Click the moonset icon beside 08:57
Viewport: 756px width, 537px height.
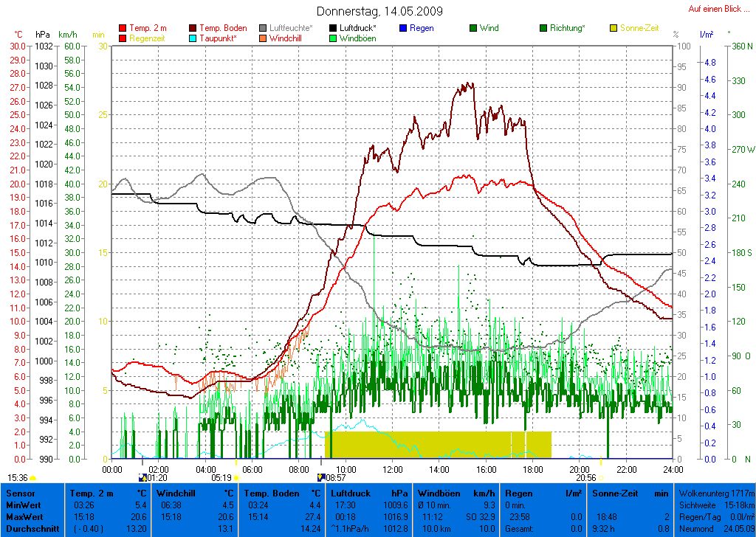point(321,478)
